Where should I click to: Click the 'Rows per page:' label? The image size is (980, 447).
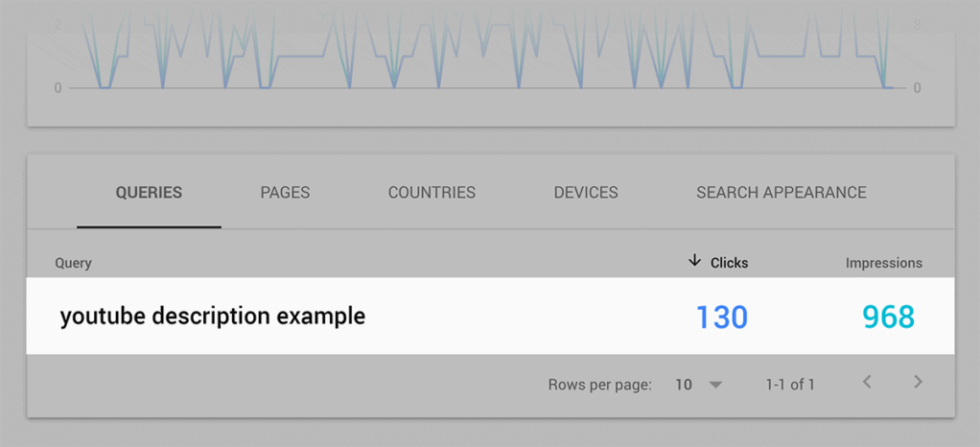(599, 385)
